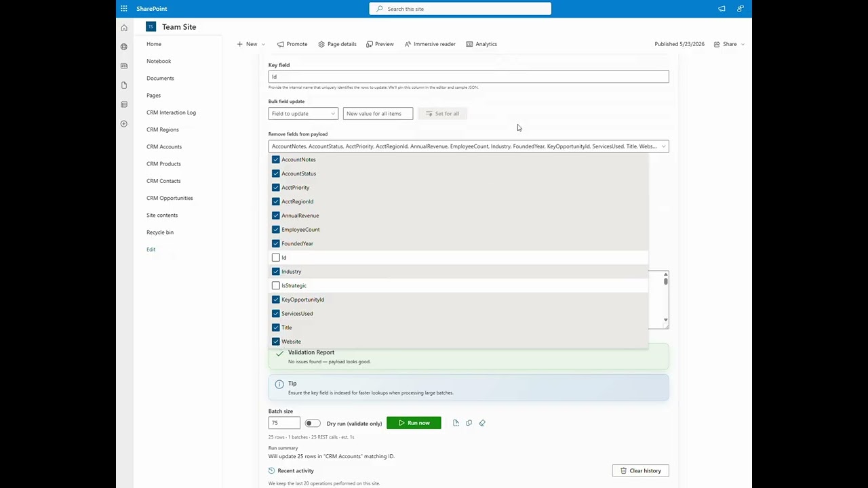Open the Share dropdown chevron
The height and width of the screenshot is (488, 868).
click(743, 44)
